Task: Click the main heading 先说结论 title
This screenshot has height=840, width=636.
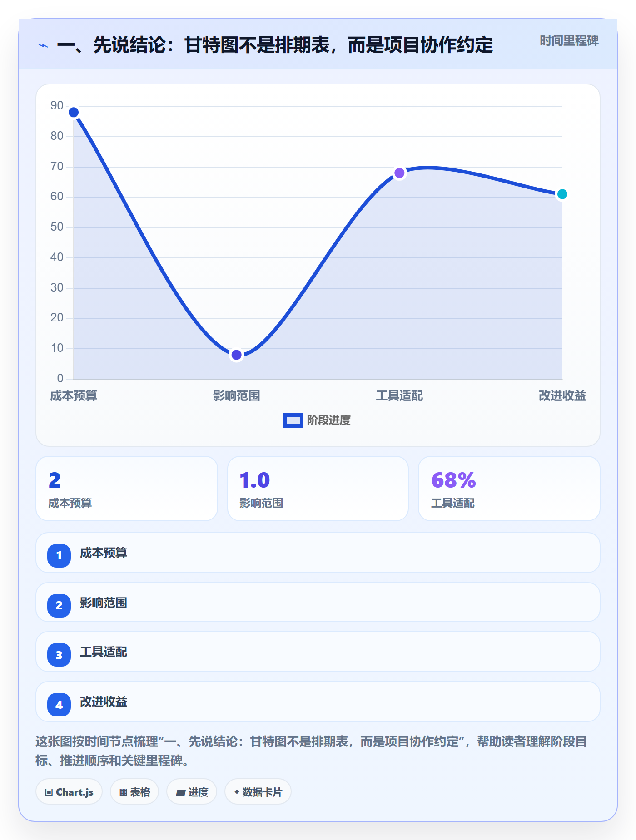Action: 275,45
